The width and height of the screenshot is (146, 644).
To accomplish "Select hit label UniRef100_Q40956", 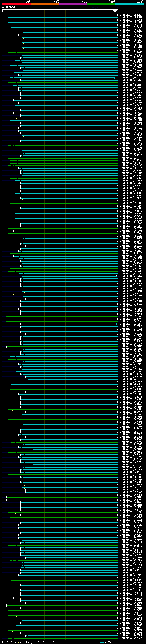I will (131, 103).
